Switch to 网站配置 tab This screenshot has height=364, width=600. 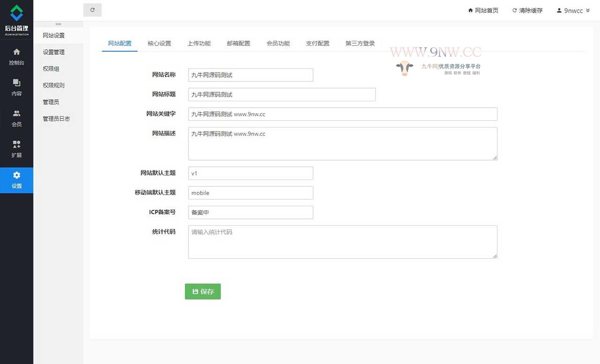[120, 44]
